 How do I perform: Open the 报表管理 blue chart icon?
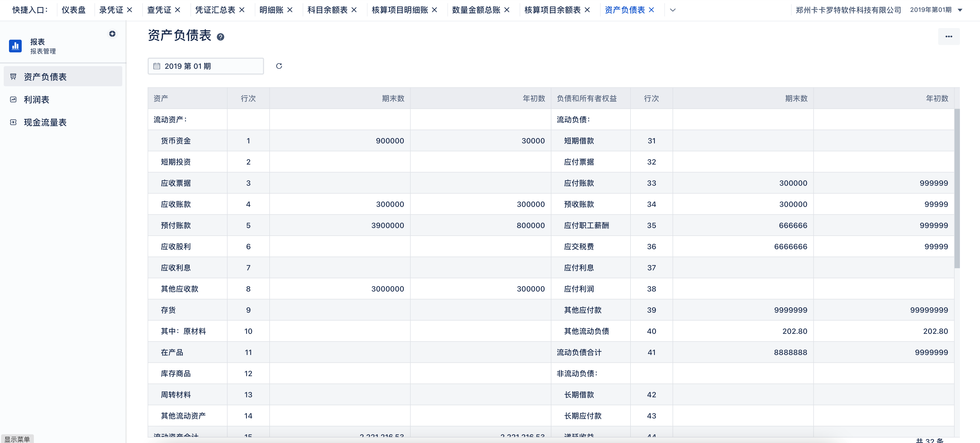15,46
